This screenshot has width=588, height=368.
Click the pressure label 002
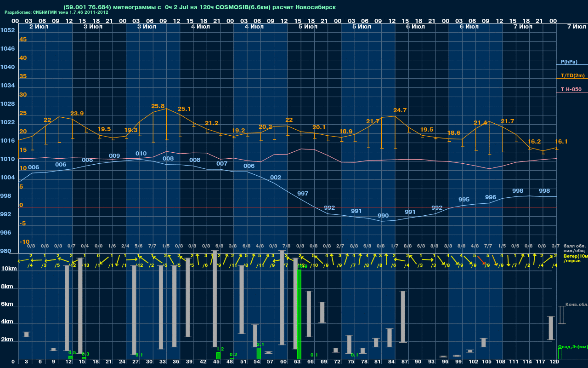tap(276, 178)
